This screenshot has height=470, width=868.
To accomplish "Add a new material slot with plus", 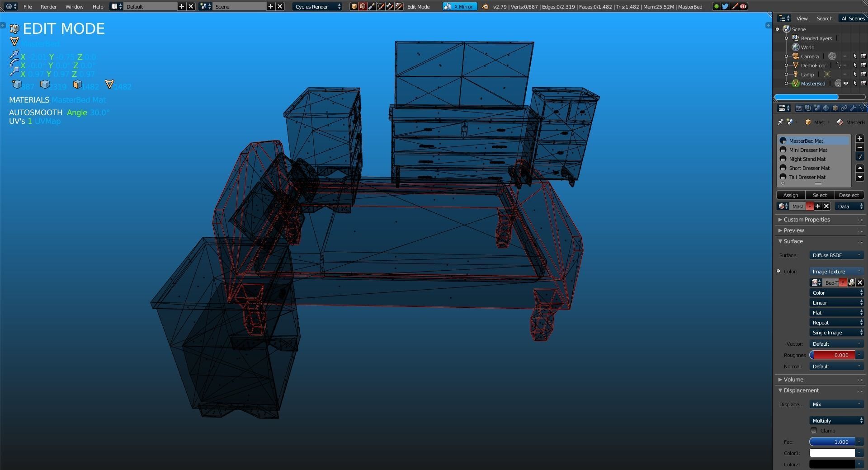I will tap(860, 139).
